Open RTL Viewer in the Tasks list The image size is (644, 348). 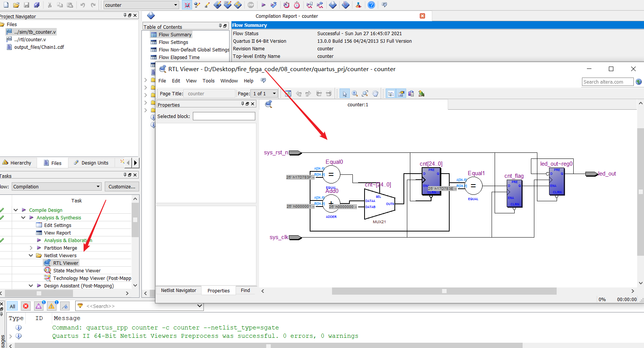click(65, 263)
